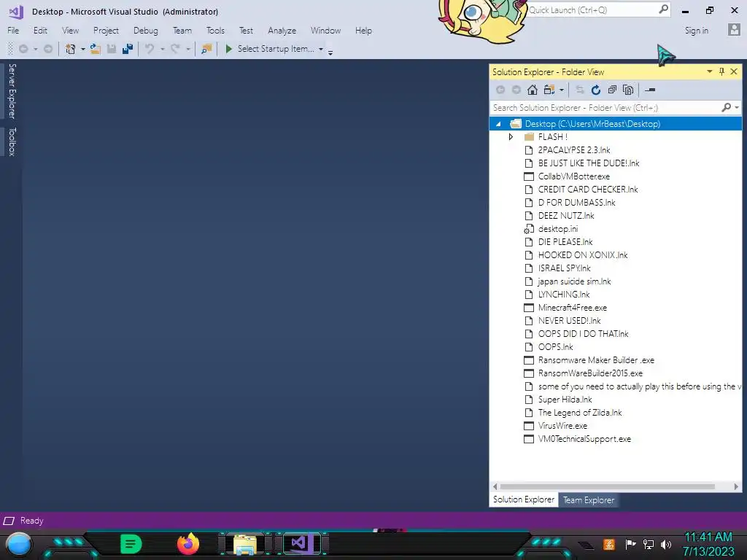Open the File menu
Viewport: 747px width, 560px height.
(13, 31)
